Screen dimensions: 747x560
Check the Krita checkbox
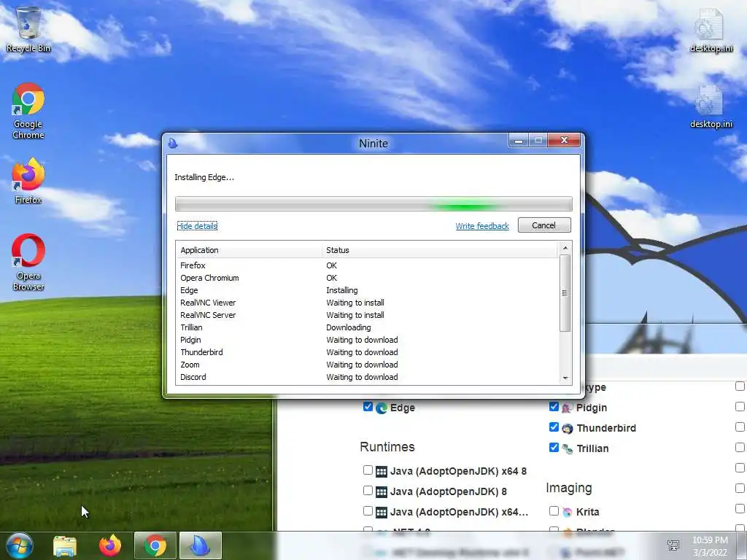point(554,511)
